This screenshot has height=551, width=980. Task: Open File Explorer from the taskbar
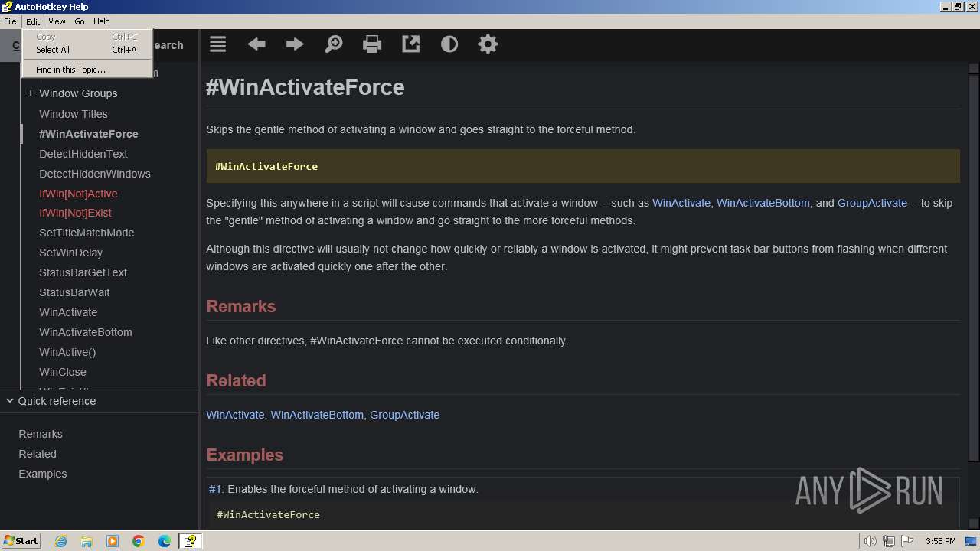pos(87,541)
